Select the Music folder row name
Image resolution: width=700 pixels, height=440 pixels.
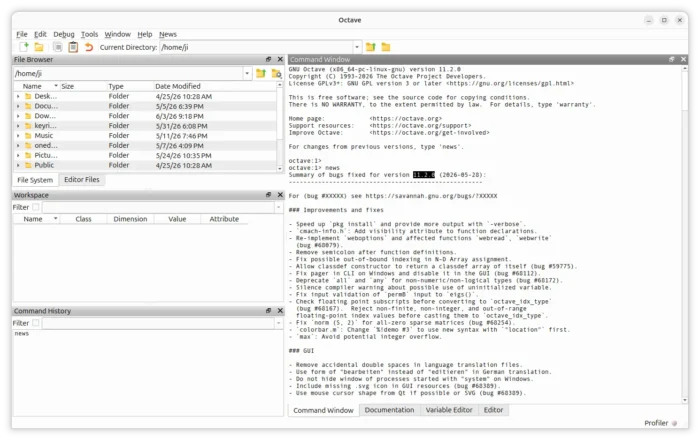(x=44, y=136)
